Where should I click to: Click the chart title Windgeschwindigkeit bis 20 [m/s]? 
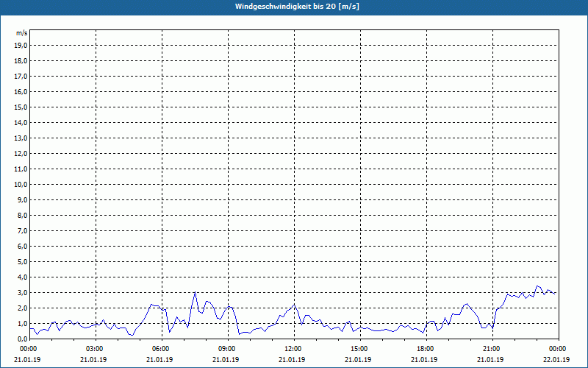297,7
